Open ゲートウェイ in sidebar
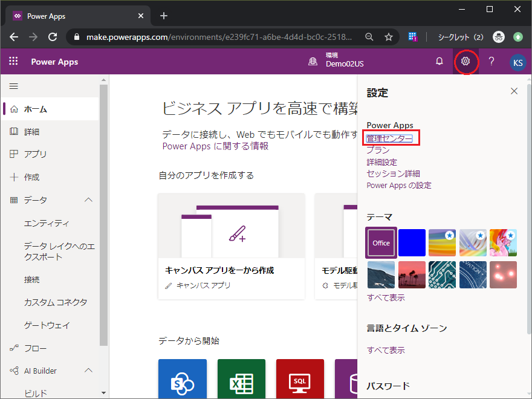 click(47, 325)
